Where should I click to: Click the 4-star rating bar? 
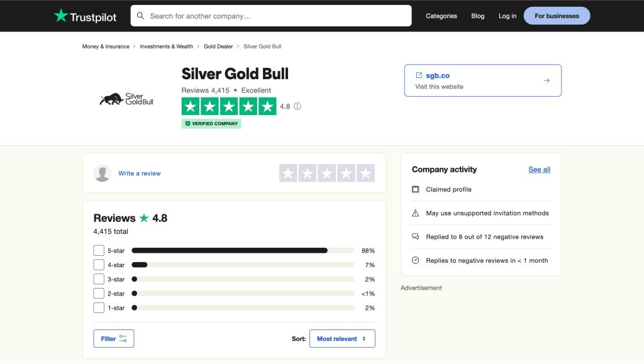[243, 265]
